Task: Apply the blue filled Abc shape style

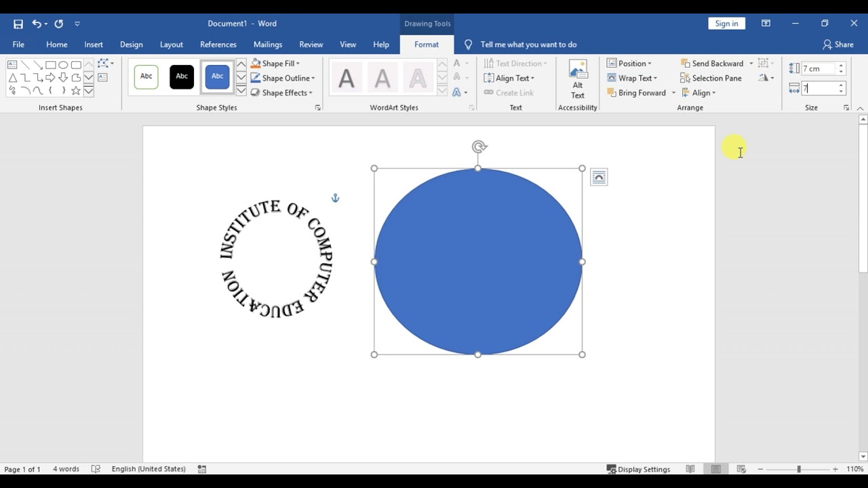Action: pos(217,77)
